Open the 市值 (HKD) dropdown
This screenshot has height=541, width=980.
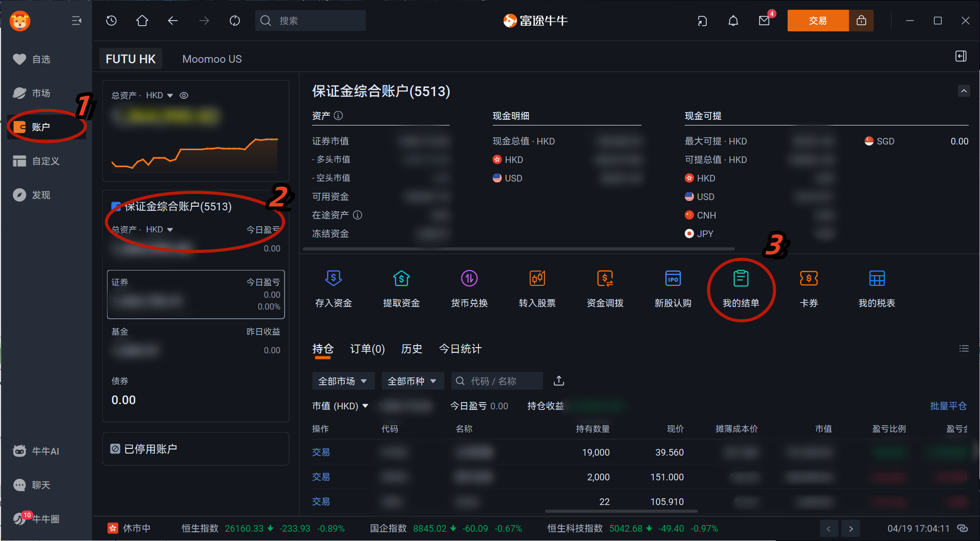point(341,406)
